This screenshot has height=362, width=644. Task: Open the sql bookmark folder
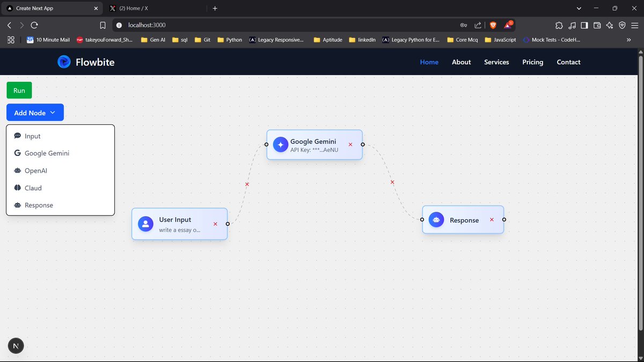(x=180, y=40)
